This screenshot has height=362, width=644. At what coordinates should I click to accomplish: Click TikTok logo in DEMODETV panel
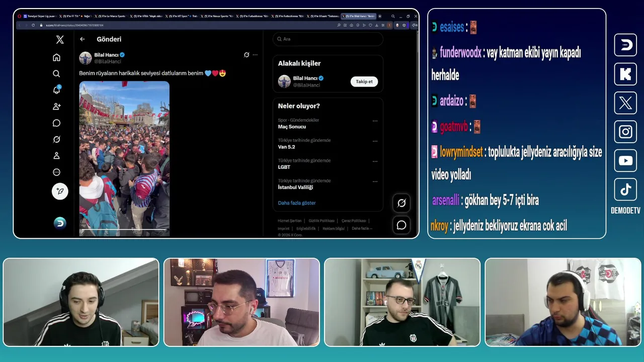pyautogui.click(x=625, y=190)
